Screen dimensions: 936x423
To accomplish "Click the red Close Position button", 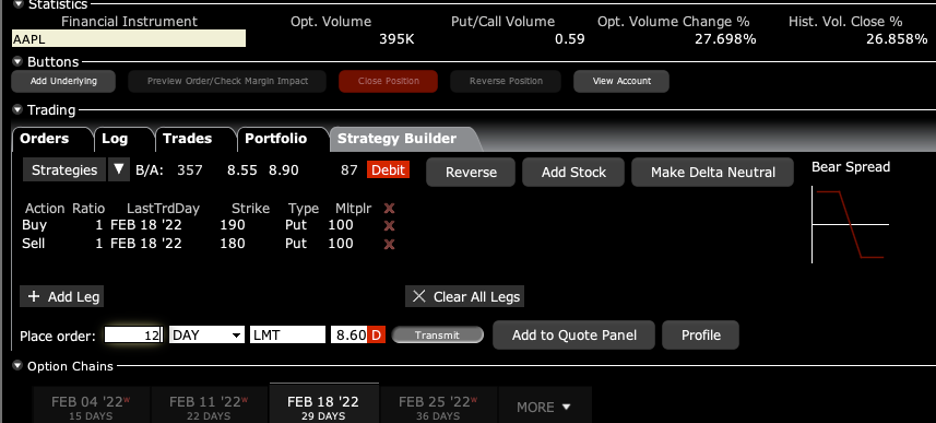I will pyautogui.click(x=388, y=81).
